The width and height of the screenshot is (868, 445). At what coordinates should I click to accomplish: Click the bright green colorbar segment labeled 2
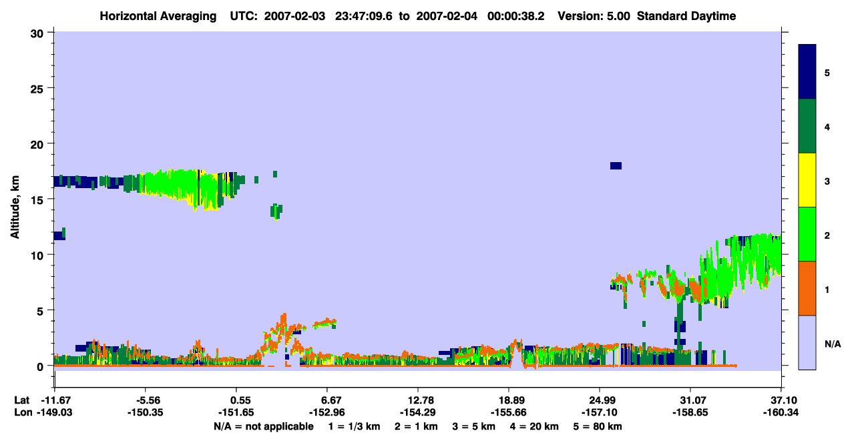pos(807,234)
